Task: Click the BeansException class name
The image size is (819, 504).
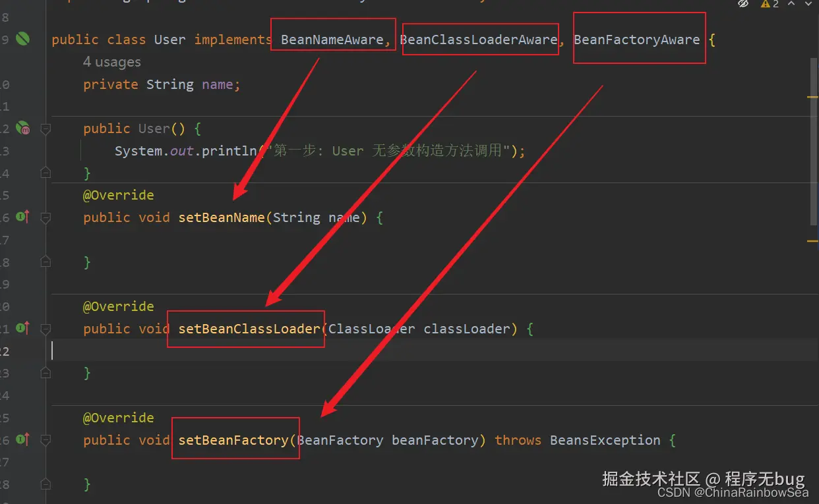Action: point(605,440)
